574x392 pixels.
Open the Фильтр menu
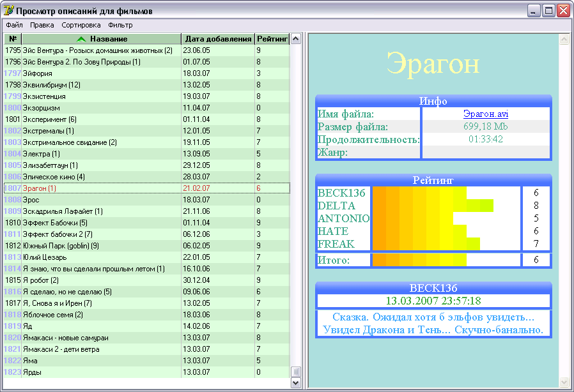(120, 25)
